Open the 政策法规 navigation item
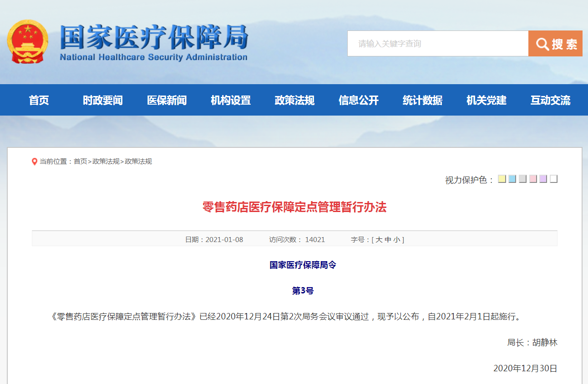 pyautogui.click(x=294, y=100)
